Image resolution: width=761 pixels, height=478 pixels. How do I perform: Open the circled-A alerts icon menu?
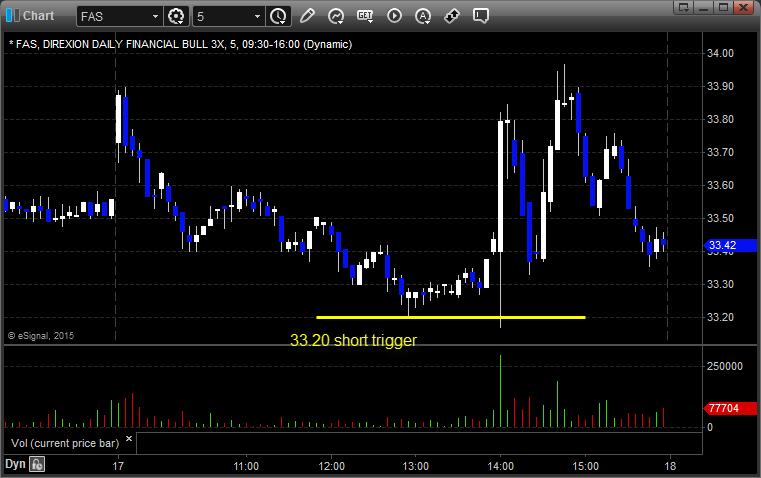point(423,16)
